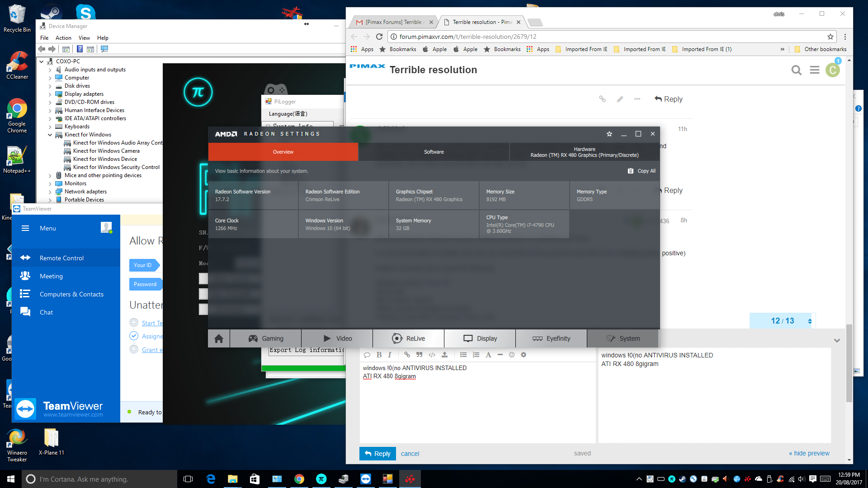This screenshot has height=488, width=868.
Task: Select Meeting in TeamViewer sidebar
Action: point(51,276)
